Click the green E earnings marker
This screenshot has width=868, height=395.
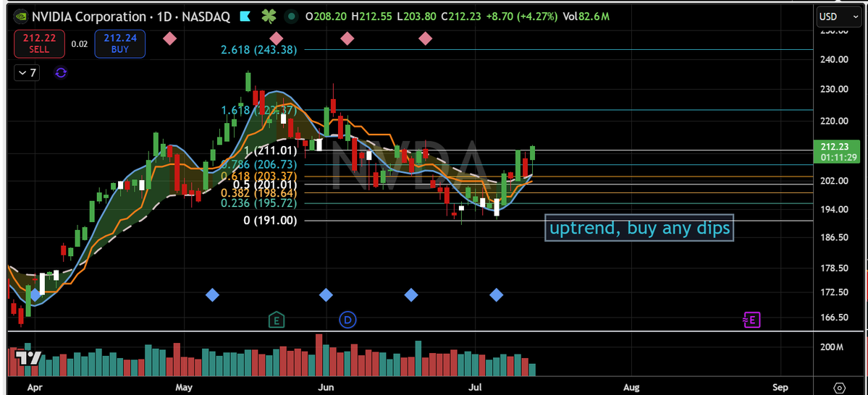coord(277,319)
